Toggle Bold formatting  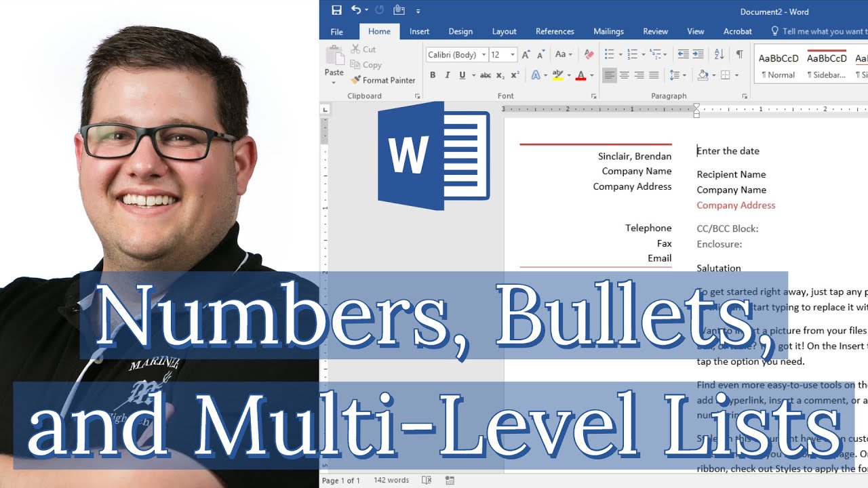click(433, 75)
